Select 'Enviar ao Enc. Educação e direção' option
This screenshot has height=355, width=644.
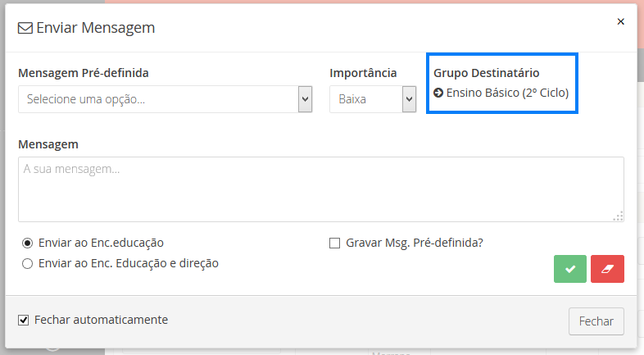pos(28,264)
